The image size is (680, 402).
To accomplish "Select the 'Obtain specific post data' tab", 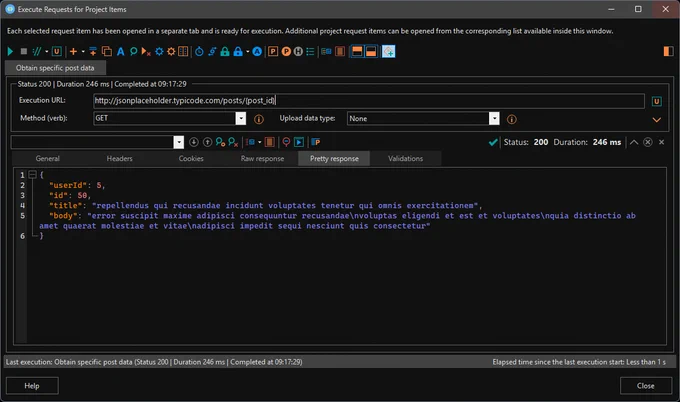I will tap(55, 68).
